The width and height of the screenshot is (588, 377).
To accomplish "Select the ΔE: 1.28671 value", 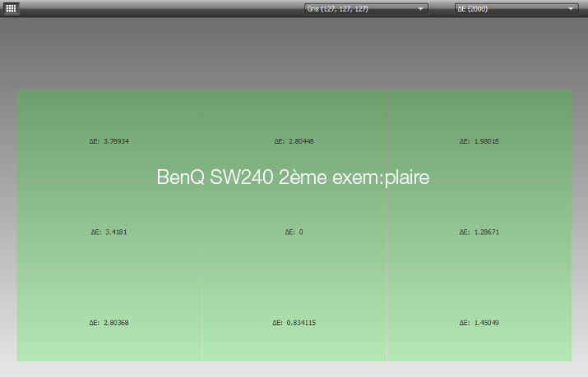I will [x=479, y=232].
